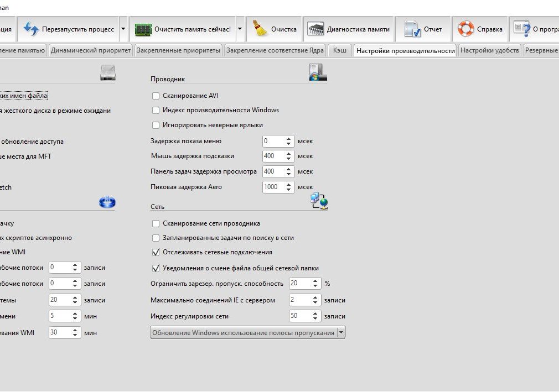Viewport: 559px width, 392px height.
Task: Enable the Сканирование AVI checkbox
Action: tap(156, 96)
